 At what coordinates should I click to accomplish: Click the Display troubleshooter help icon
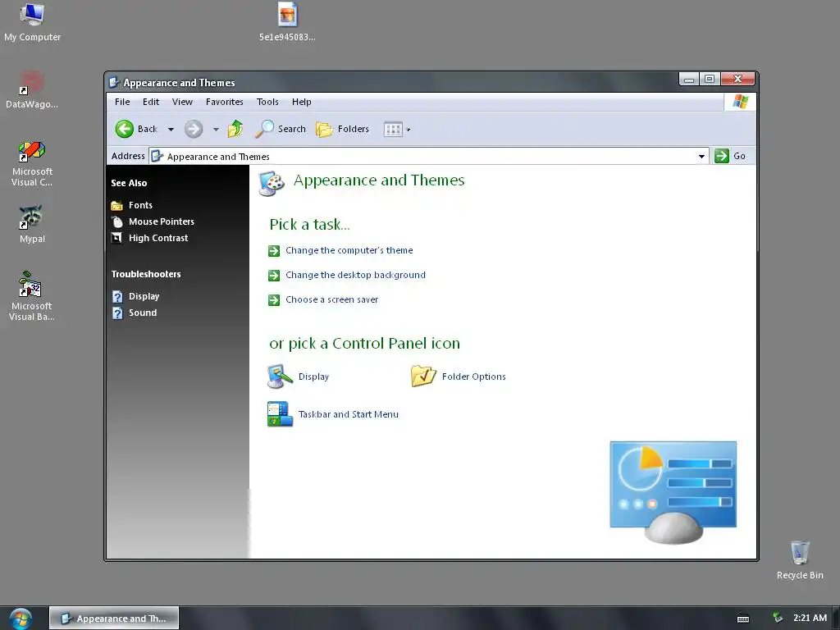point(117,296)
